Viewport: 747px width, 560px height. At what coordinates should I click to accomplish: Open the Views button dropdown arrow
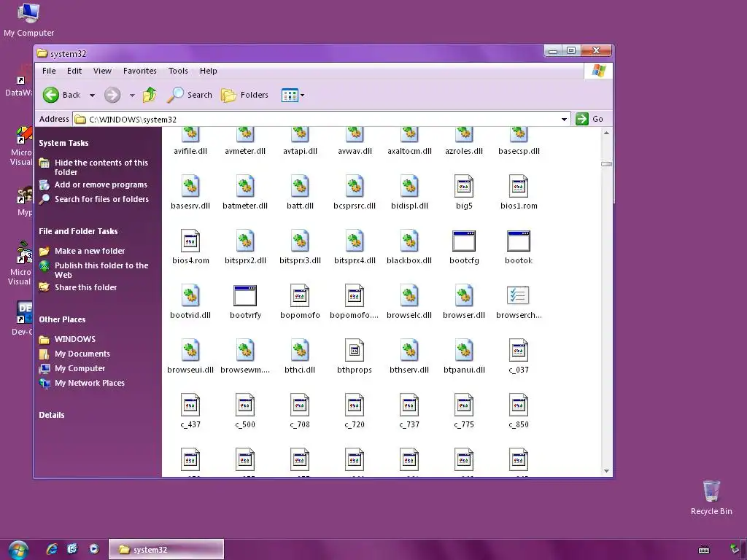click(x=302, y=96)
